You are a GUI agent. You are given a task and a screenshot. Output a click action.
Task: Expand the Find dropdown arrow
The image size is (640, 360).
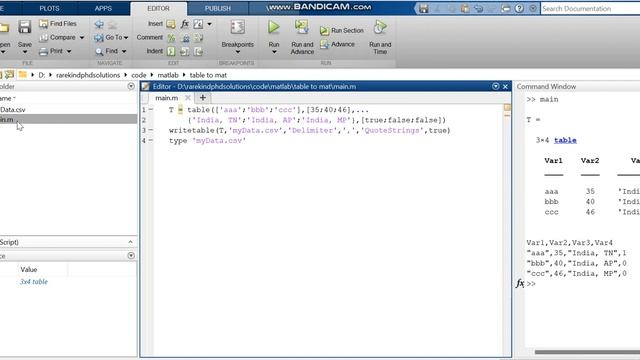click(x=124, y=51)
